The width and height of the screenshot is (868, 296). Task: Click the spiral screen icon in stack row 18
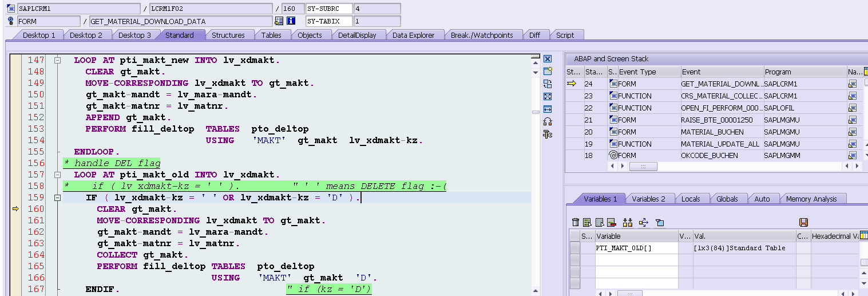pos(613,155)
